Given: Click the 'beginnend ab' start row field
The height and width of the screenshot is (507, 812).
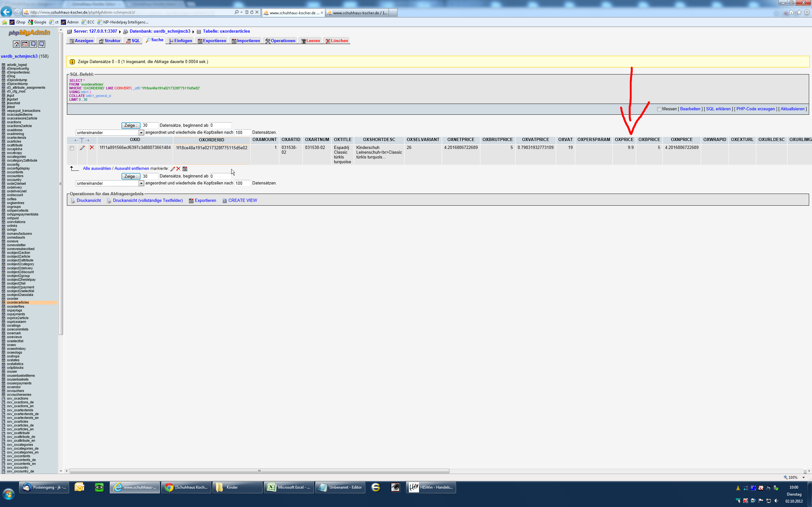Looking at the screenshot, I should click(x=220, y=125).
